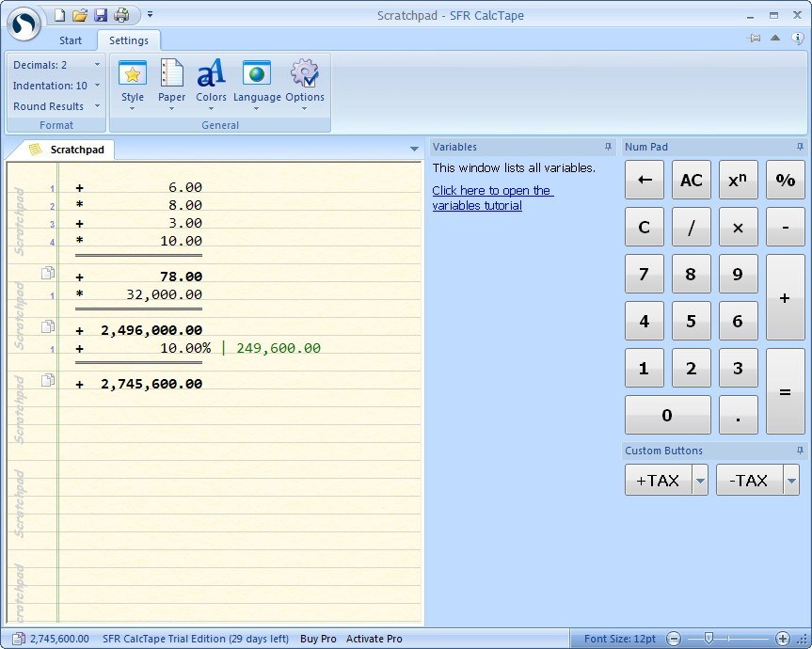Image resolution: width=812 pixels, height=649 pixels.
Task: Print using the printer icon
Action: coord(121,15)
